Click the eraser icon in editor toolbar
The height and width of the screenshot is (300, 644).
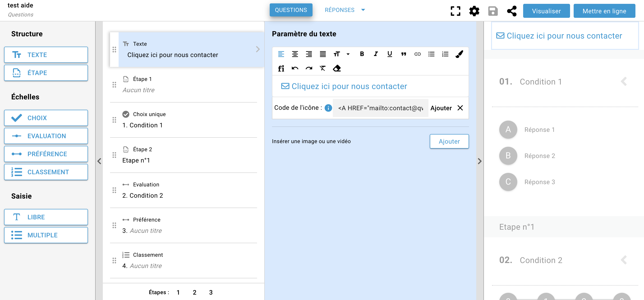[x=337, y=68]
